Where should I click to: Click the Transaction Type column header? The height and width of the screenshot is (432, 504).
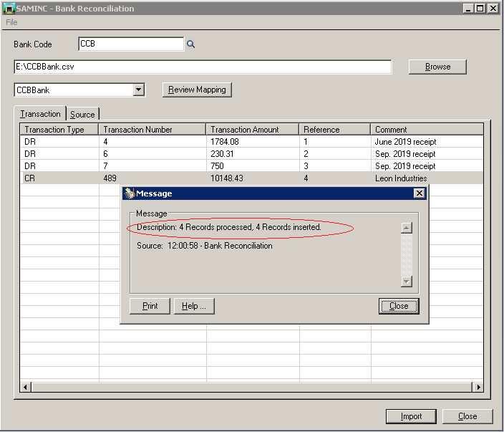59,129
